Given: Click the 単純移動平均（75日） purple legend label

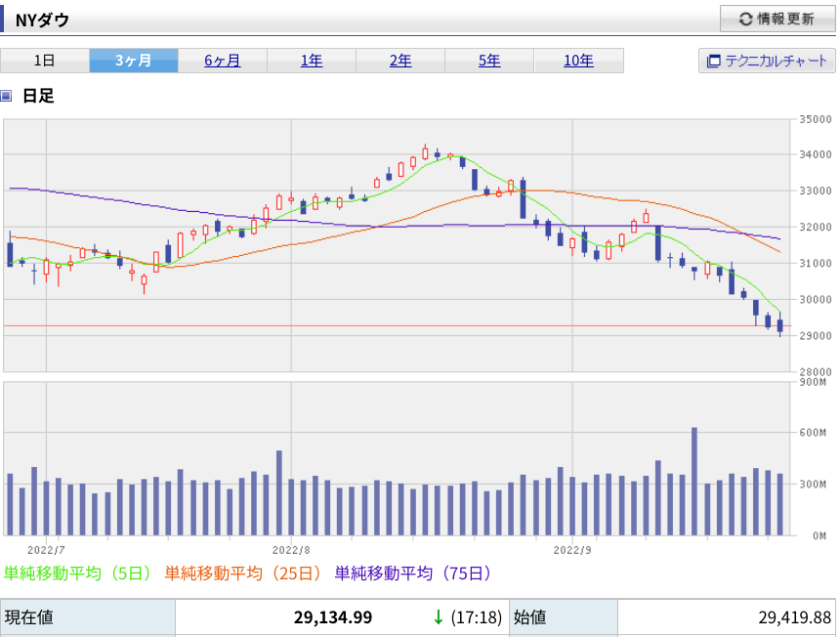Looking at the screenshot, I should click(413, 573).
